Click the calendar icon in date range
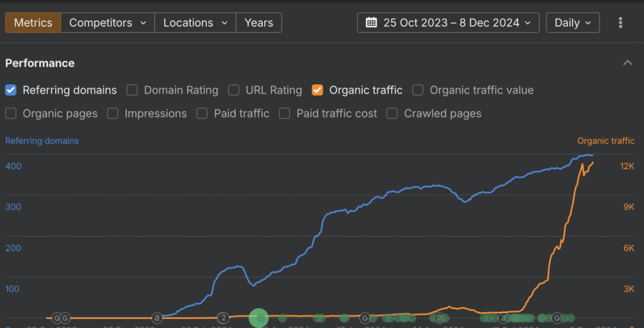Viewport: 644px width, 328px height. click(371, 23)
